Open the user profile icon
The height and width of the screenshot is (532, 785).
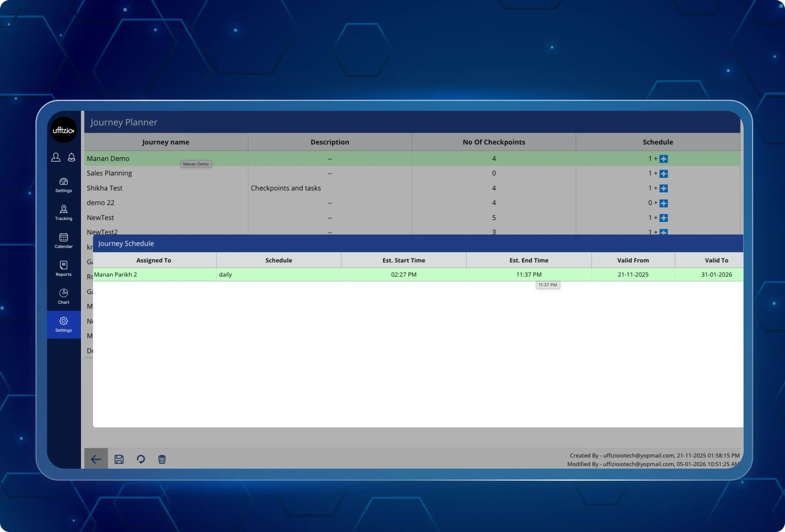point(56,157)
